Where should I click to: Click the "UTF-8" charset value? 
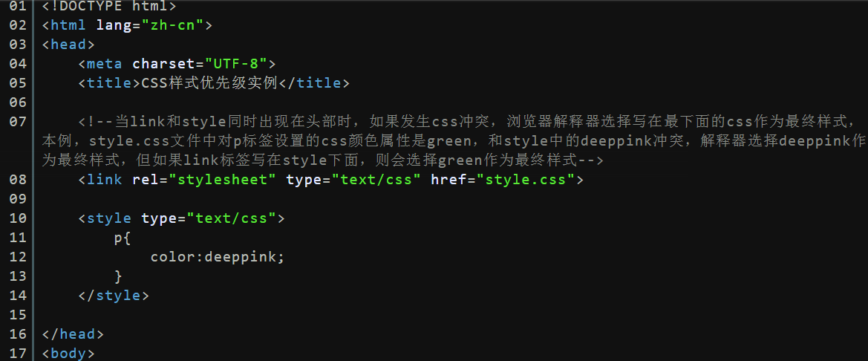(x=236, y=63)
